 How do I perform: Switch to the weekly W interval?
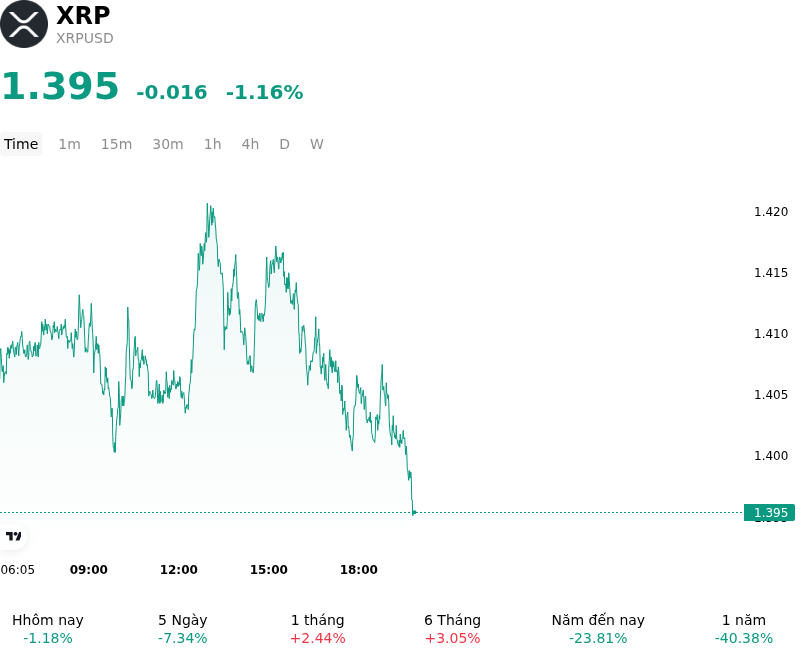click(317, 144)
